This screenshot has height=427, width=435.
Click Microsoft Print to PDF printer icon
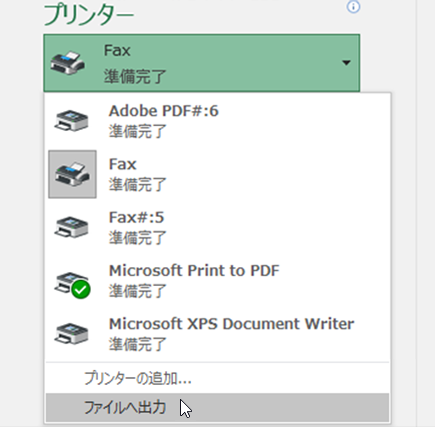click(72, 284)
